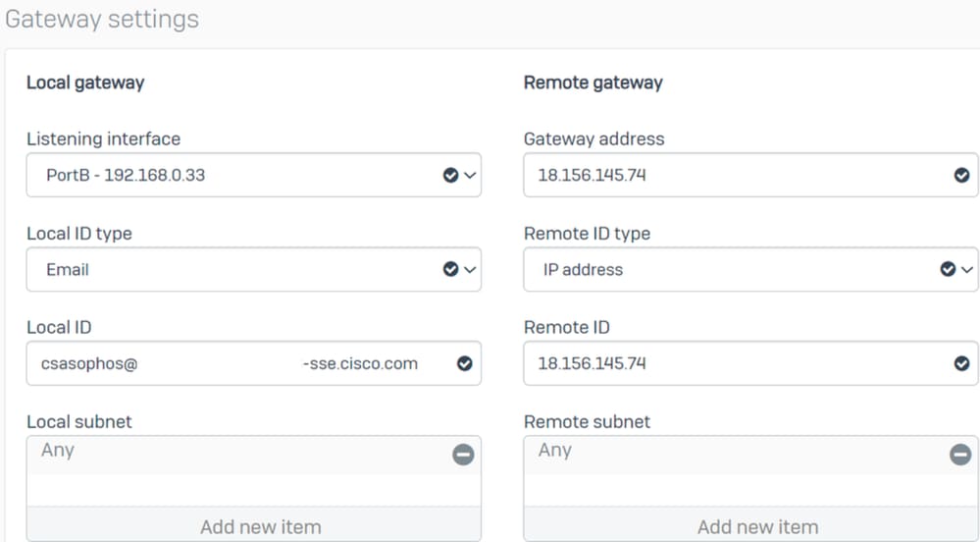Screen dimensions: 980x542
Task: Click the Local gateway heading
Action: 85,82
